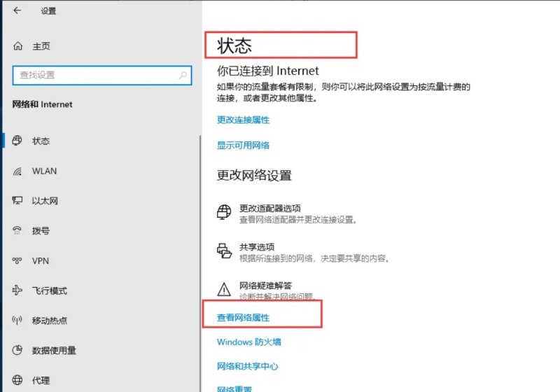This screenshot has width=560, height=392.
Task: Click the airplane icon for 飞行模式
Action: (x=17, y=290)
